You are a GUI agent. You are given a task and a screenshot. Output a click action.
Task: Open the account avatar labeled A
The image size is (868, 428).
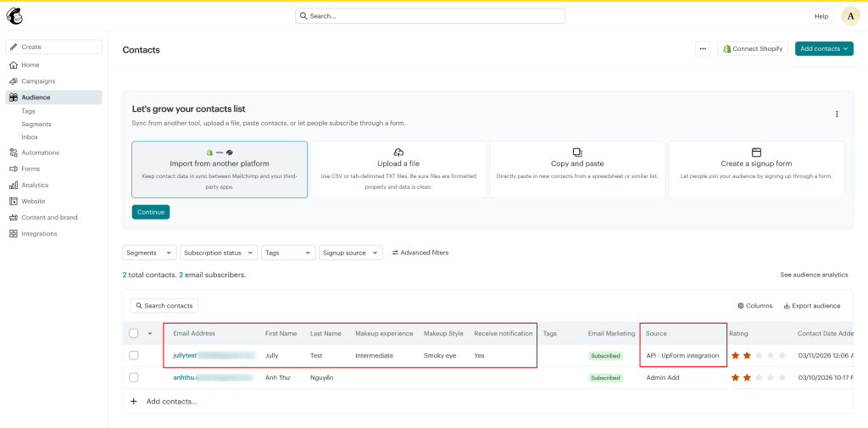pos(851,16)
